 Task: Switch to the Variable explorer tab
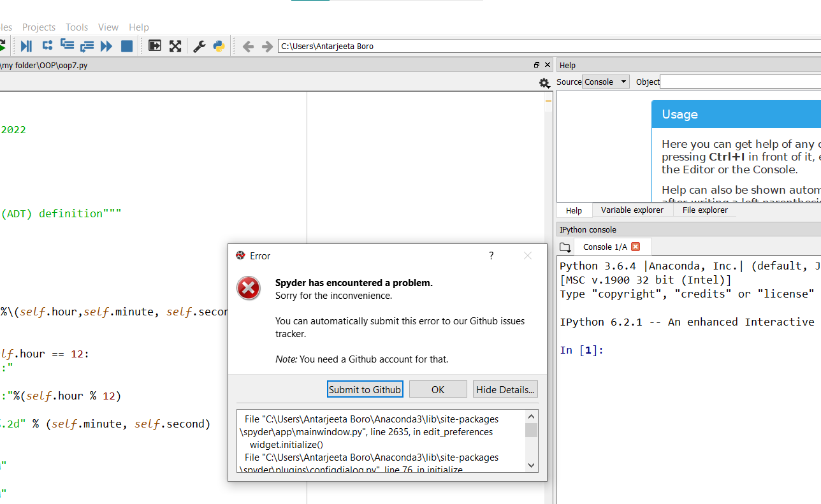[x=632, y=210]
